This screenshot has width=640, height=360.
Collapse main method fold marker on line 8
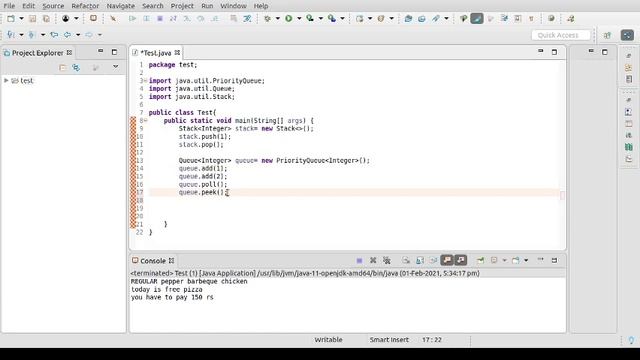coord(145,121)
